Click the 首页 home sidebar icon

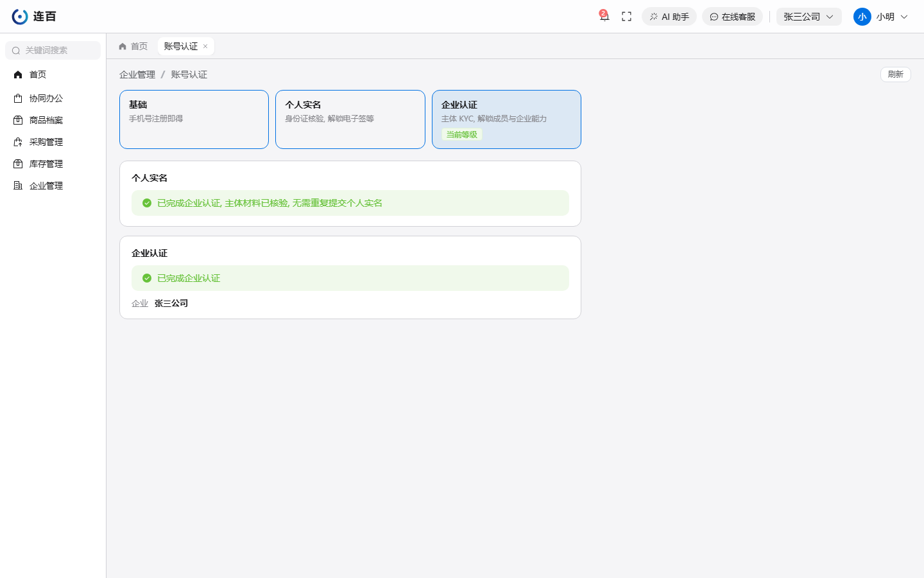pyautogui.click(x=18, y=74)
